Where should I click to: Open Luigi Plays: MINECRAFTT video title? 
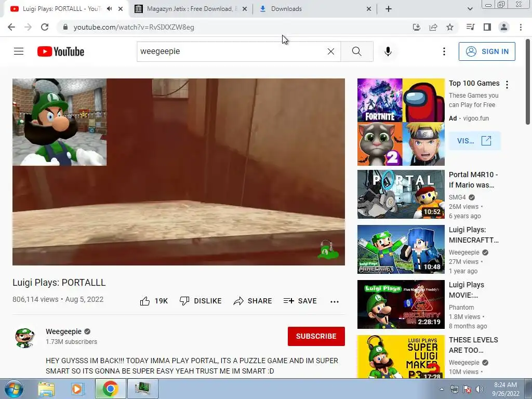pyautogui.click(x=474, y=235)
